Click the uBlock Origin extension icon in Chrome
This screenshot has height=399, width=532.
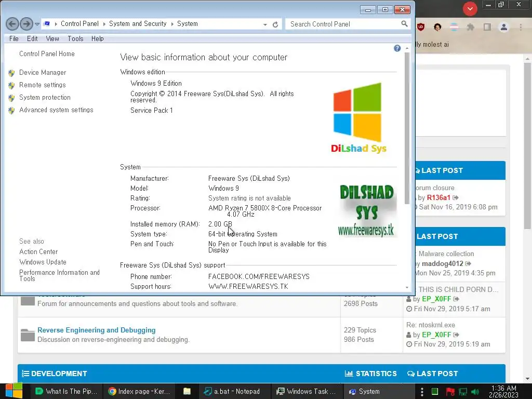pos(421,27)
